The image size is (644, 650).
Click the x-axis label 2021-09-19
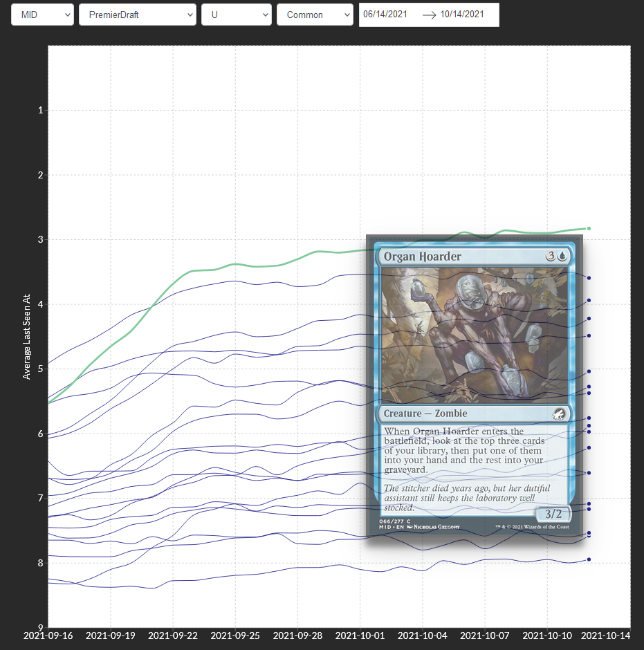click(x=110, y=635)
